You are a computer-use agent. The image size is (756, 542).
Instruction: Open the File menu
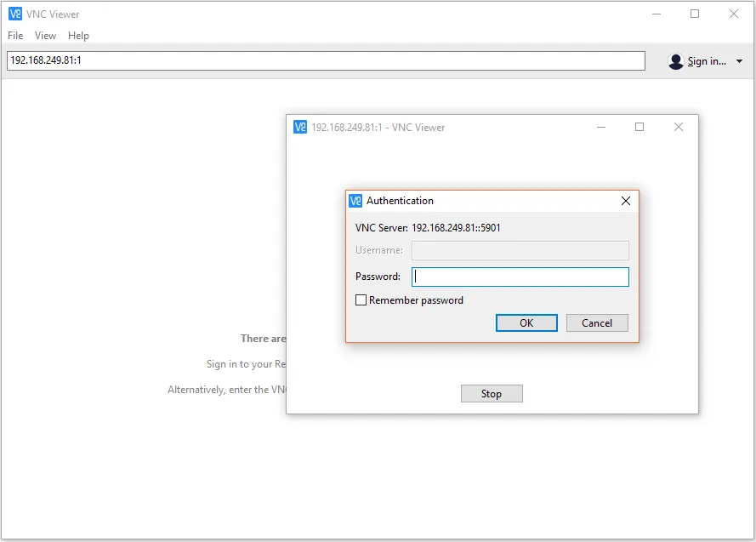pos(15,36)
